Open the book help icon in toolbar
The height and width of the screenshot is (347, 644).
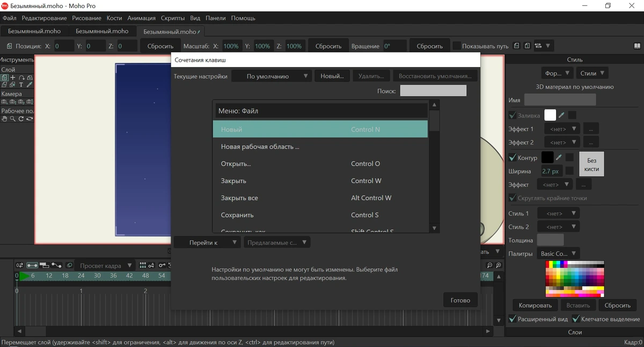point(637,46)
